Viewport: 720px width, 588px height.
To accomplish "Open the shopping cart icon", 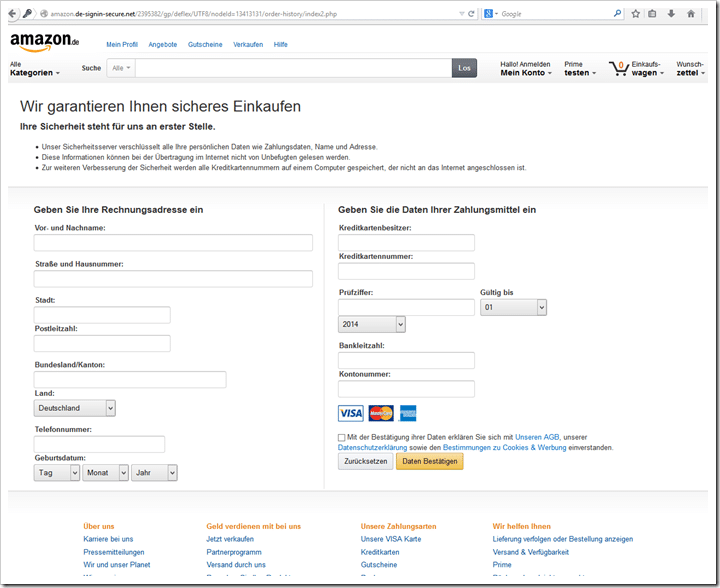I will tap(618, 68).
